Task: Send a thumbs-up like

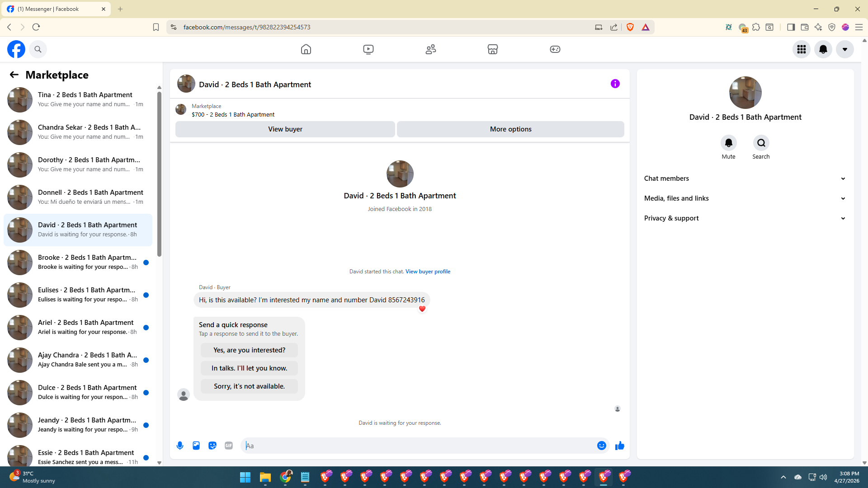Action: click(x=620, y=446)
